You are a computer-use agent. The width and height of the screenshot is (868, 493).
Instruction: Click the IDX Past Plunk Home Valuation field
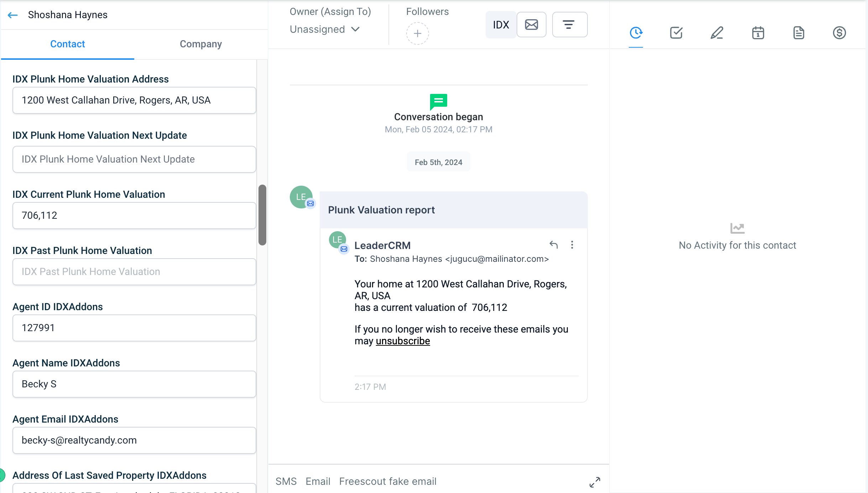134,272
